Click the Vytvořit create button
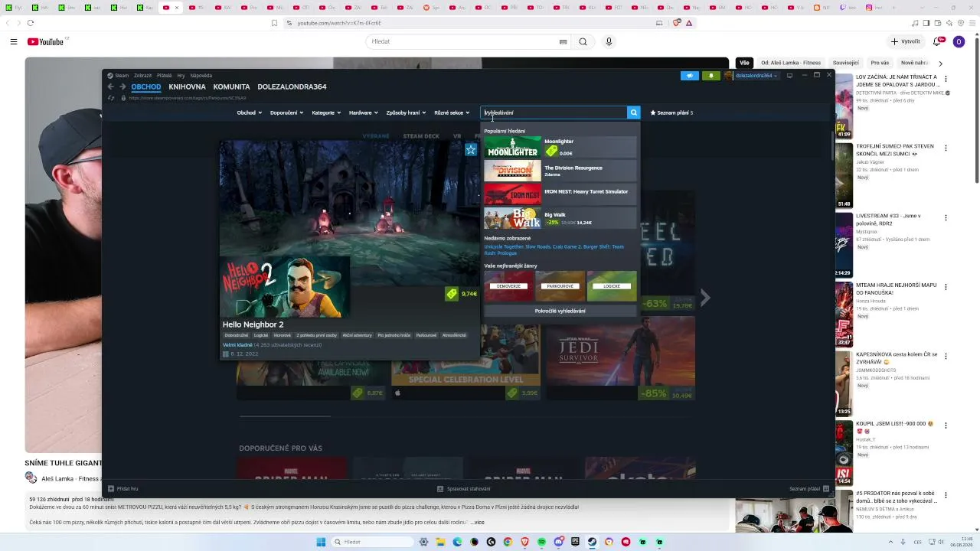980x551 pixels. [906, 41]
